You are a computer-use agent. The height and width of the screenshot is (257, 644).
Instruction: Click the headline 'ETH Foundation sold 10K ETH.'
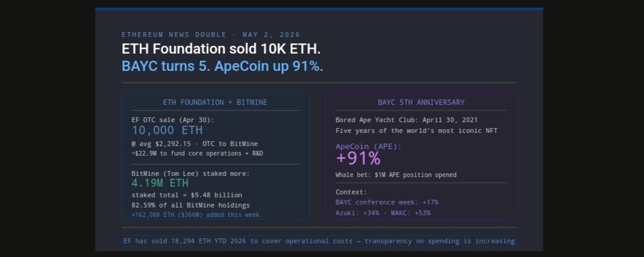pos(221,49)
